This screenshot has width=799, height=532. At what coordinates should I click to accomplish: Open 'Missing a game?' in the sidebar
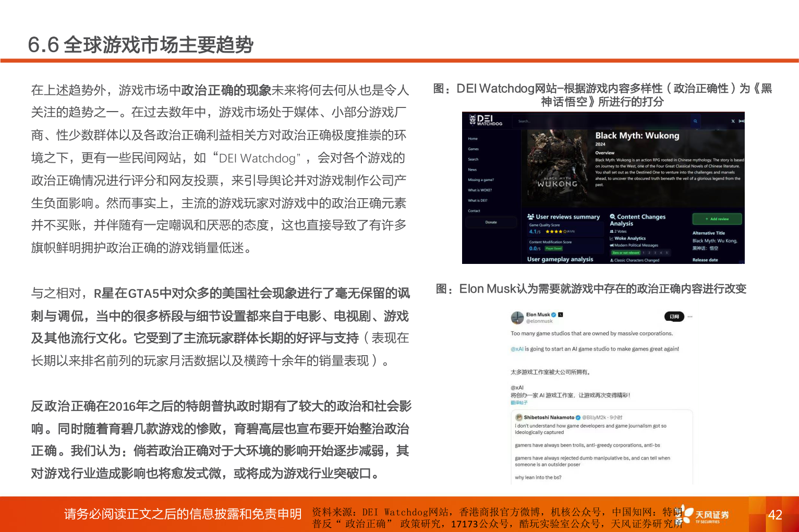click(480, 180)
